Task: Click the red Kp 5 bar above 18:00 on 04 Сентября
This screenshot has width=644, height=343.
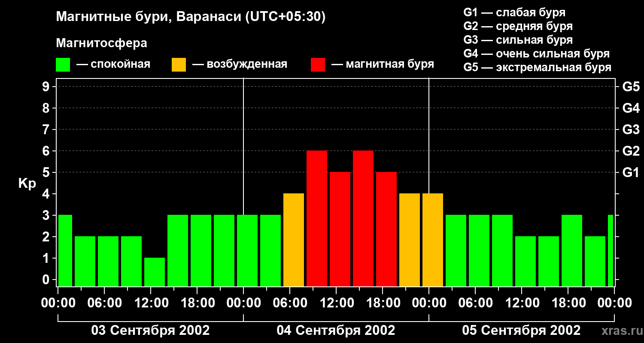Action: pyautogui.click(x=386, y=229)
